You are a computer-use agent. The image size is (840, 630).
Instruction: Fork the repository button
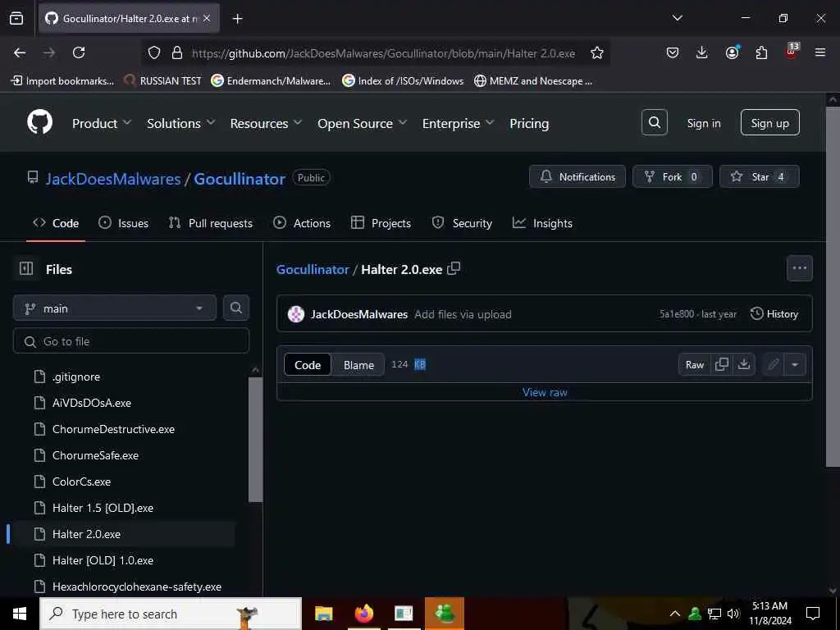pyautogui.click(x=672, y=176)
